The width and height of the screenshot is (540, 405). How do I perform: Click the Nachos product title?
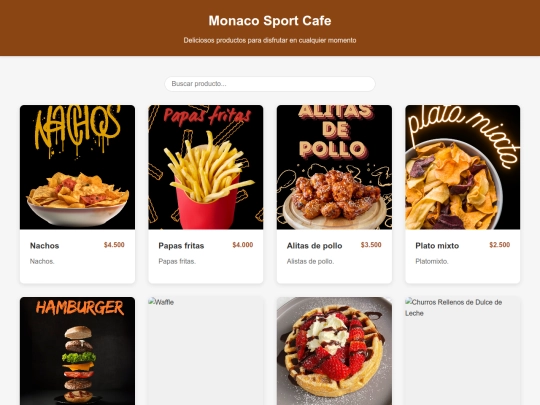pos(44,246)
